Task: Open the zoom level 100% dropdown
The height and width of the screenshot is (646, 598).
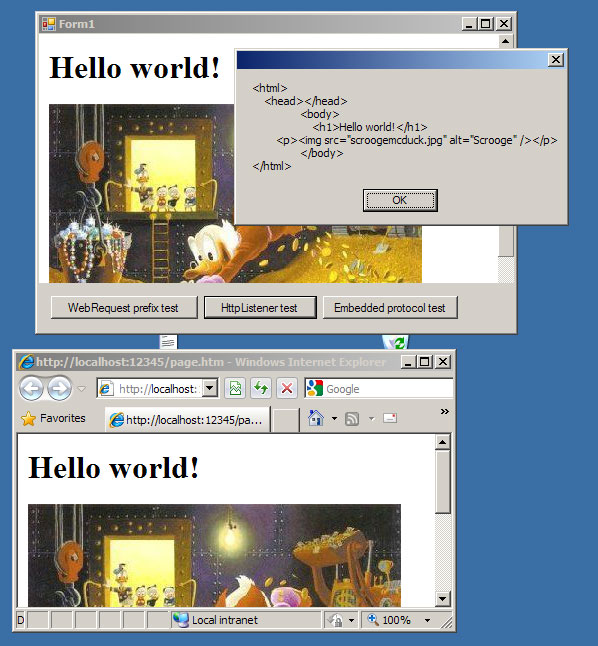Action: 427,620
